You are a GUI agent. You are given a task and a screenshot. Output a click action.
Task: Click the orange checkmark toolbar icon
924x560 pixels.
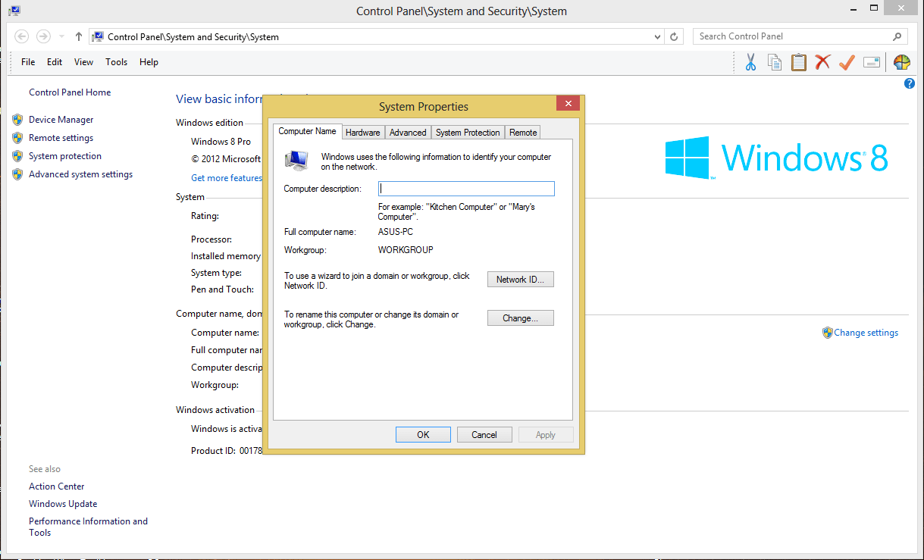(847, 62)
